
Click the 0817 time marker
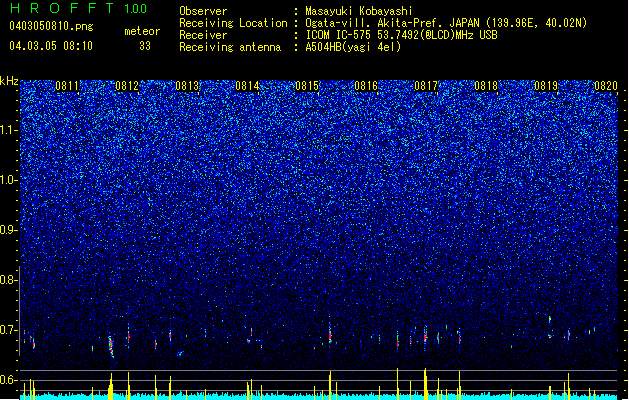point(426,86)
